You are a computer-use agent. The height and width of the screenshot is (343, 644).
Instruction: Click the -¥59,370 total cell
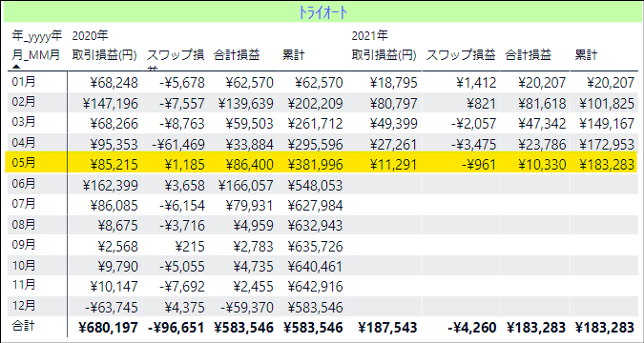click(x=246, y=307)
